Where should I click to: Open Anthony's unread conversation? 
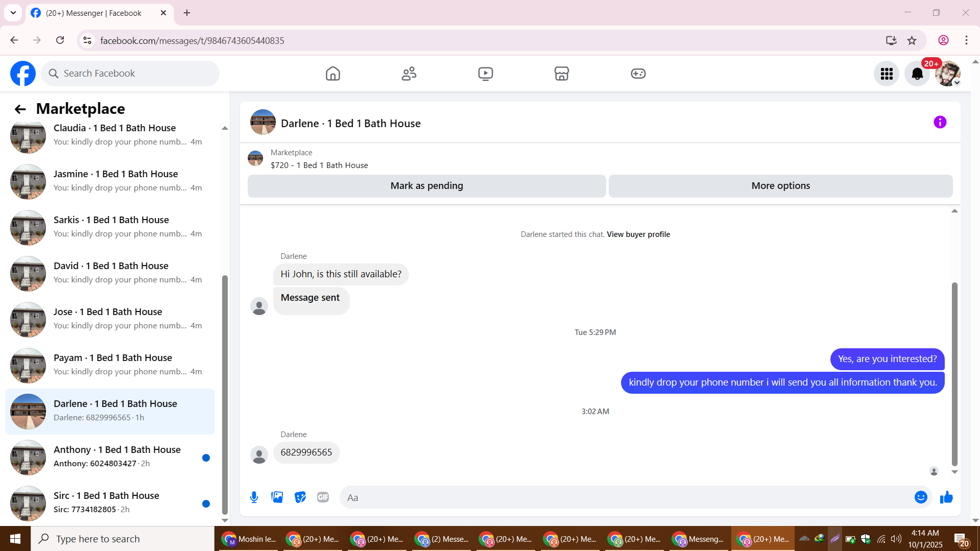pos(110,458)
